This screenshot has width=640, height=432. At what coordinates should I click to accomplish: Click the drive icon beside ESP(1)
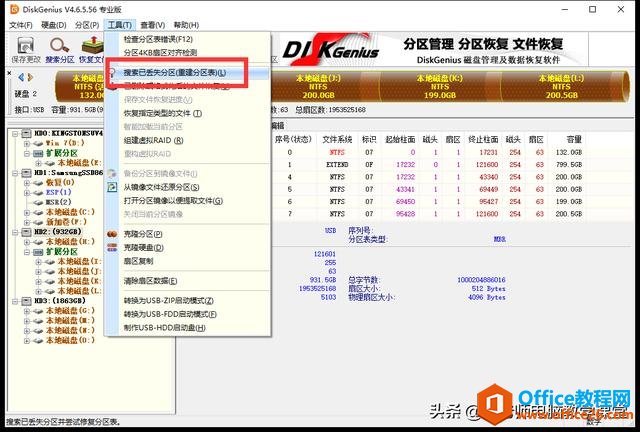(38, 193)
